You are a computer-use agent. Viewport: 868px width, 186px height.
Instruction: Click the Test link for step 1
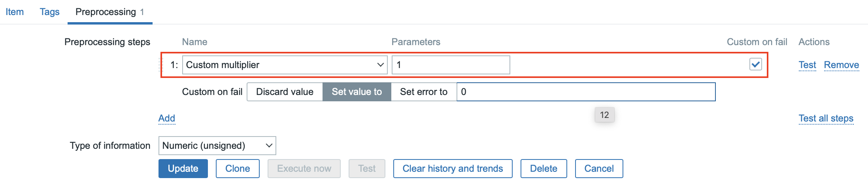click(x=807, y=65)
